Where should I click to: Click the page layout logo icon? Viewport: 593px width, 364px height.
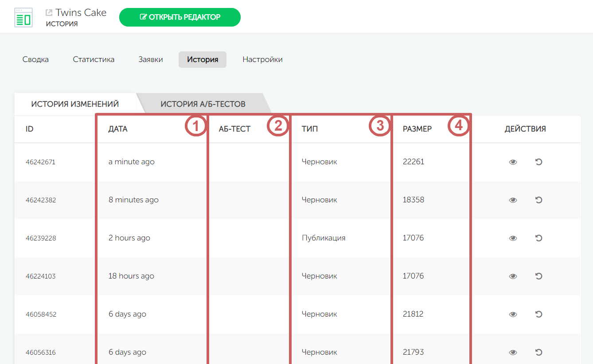pos(23,18)
